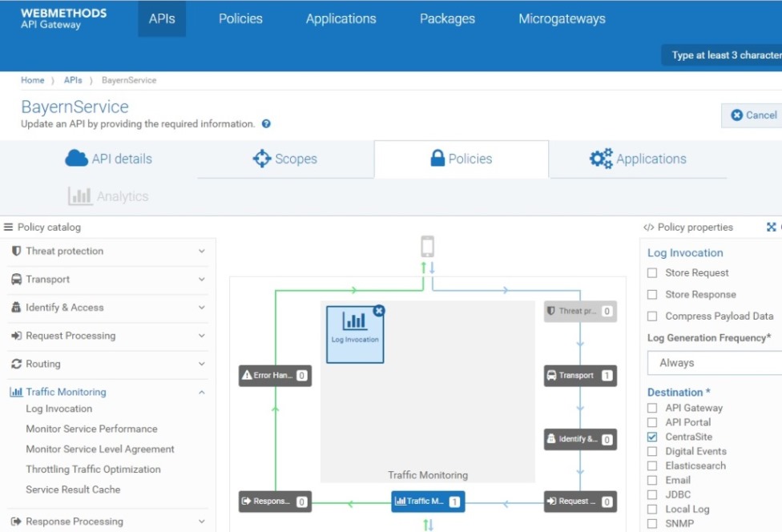Remove the Log Invocation policy tile

(379, 311)
